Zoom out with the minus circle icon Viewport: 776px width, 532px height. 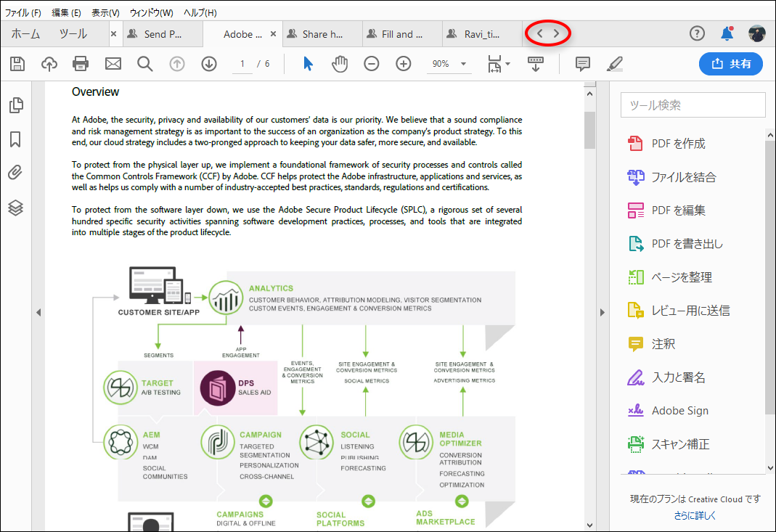(x=371, y=64)
